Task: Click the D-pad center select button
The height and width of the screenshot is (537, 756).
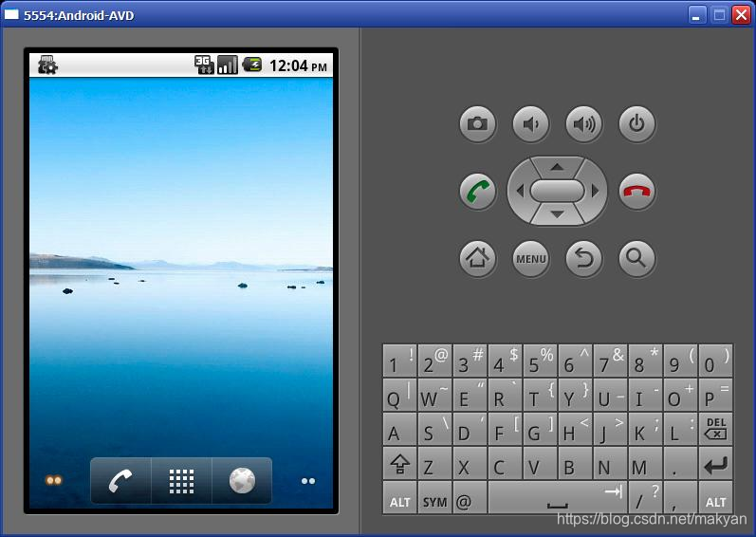Action: point(557,191)
